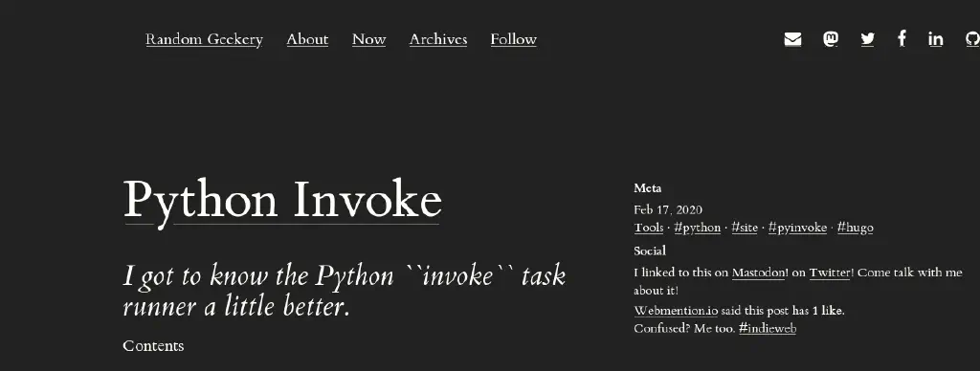Open the Follow page

coord(514,39)
